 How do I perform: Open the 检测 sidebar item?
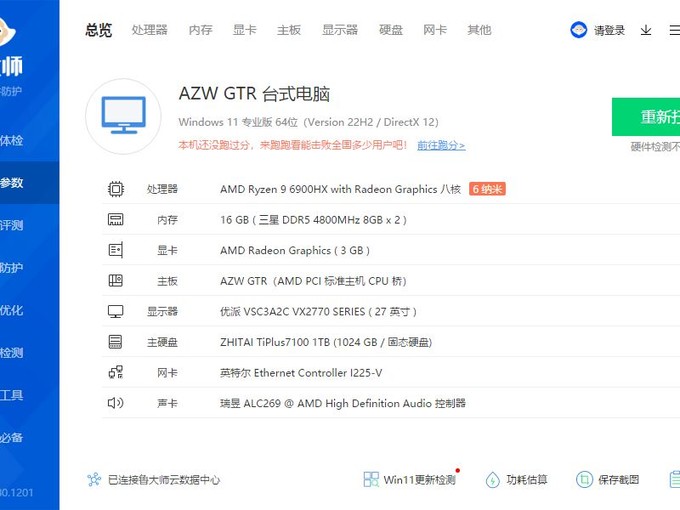29,353
